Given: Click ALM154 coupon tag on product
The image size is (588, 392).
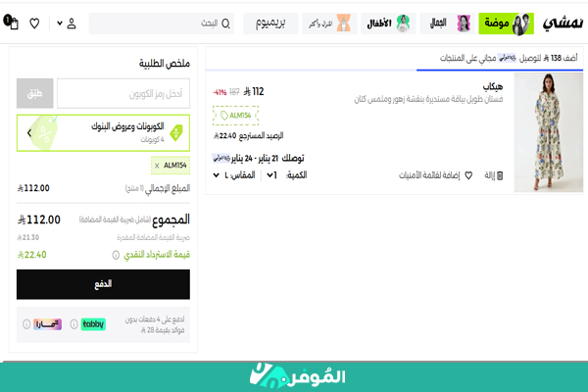Looking at the screenshot, I should tap(235, 116).
